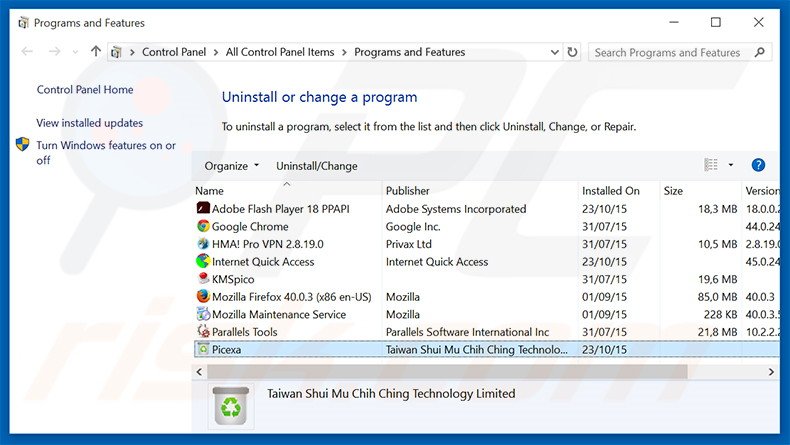790x445 pixels.
Task: Click the Internet Quick Access icon
Action: (x=203, y=261)
